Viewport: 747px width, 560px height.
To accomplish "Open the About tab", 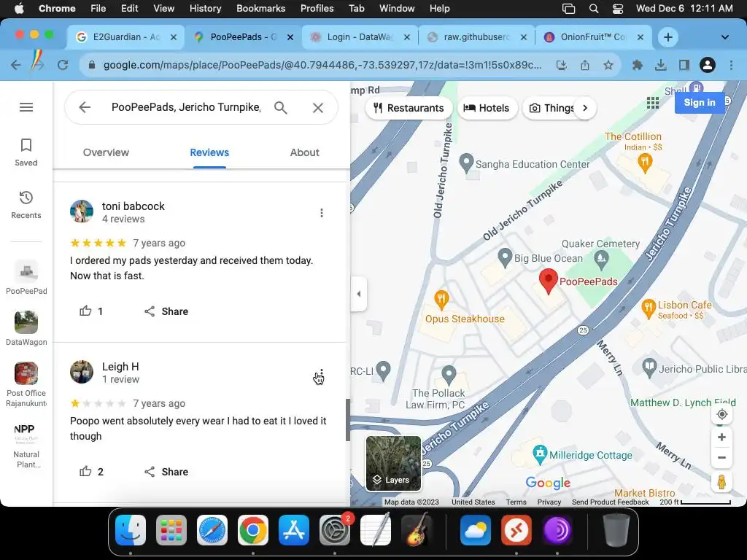I will pos(304,152).
